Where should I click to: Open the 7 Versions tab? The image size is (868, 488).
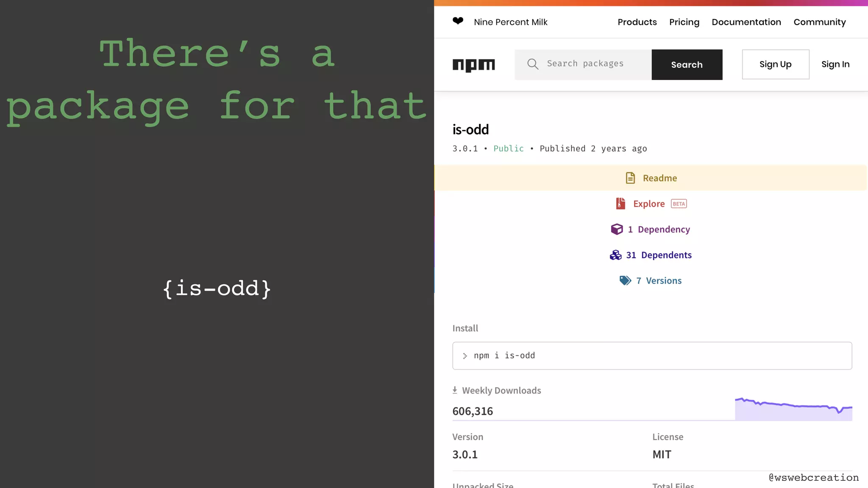tap(650, 280)
